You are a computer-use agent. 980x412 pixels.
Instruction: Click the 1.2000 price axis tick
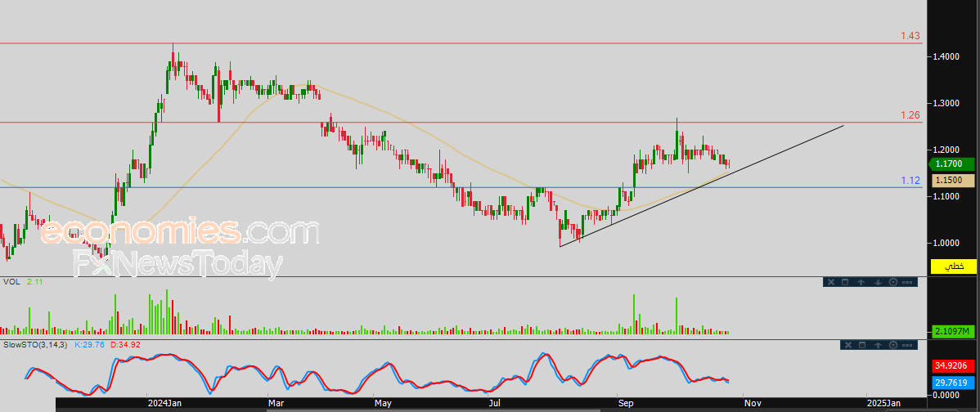click(x=947, y=150)
